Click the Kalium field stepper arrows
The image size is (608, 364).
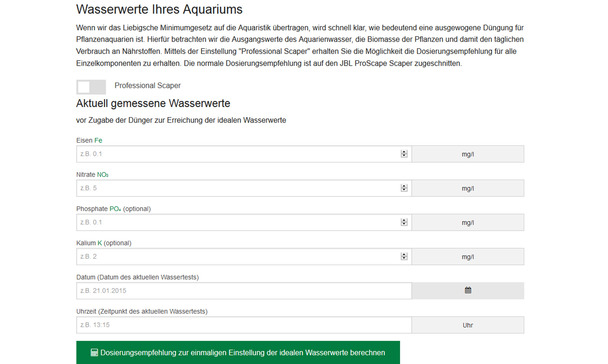tap(404, 256)
